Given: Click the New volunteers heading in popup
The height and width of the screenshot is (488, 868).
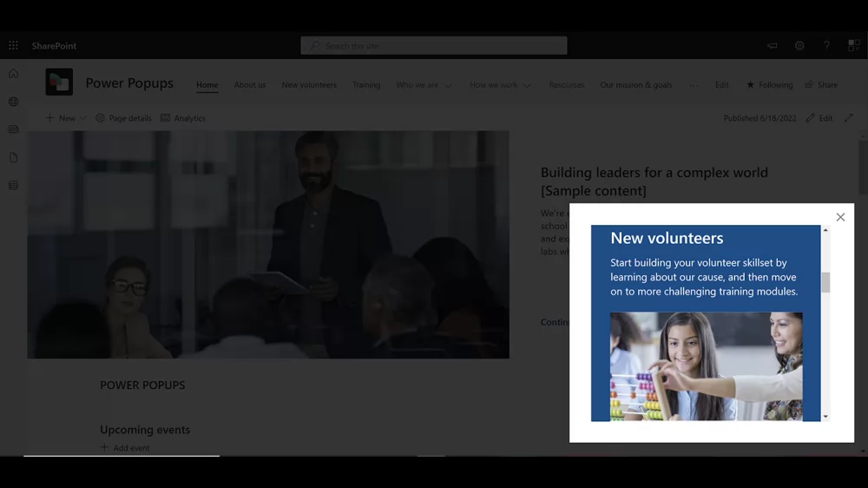Looking at the screenshot, I should pos(667,238).
